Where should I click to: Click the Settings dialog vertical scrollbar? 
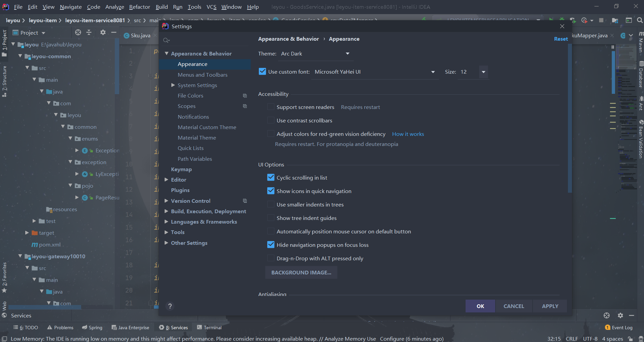(570, 118)
